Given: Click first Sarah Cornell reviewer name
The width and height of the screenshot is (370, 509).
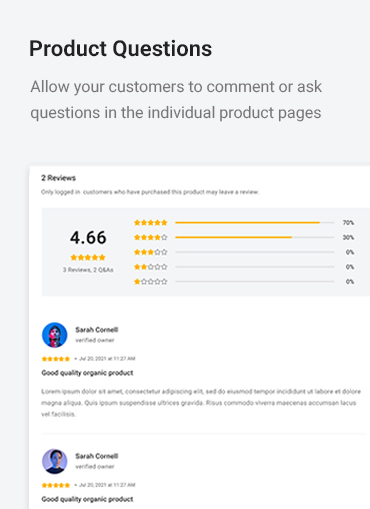Looking at the screenshot, I should tap(97, 330).
